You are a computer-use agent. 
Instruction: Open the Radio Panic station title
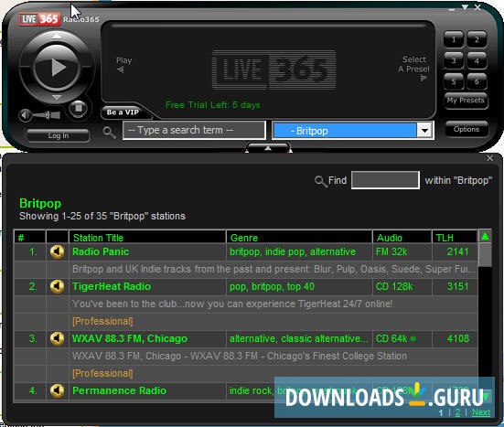click(101, 251)
